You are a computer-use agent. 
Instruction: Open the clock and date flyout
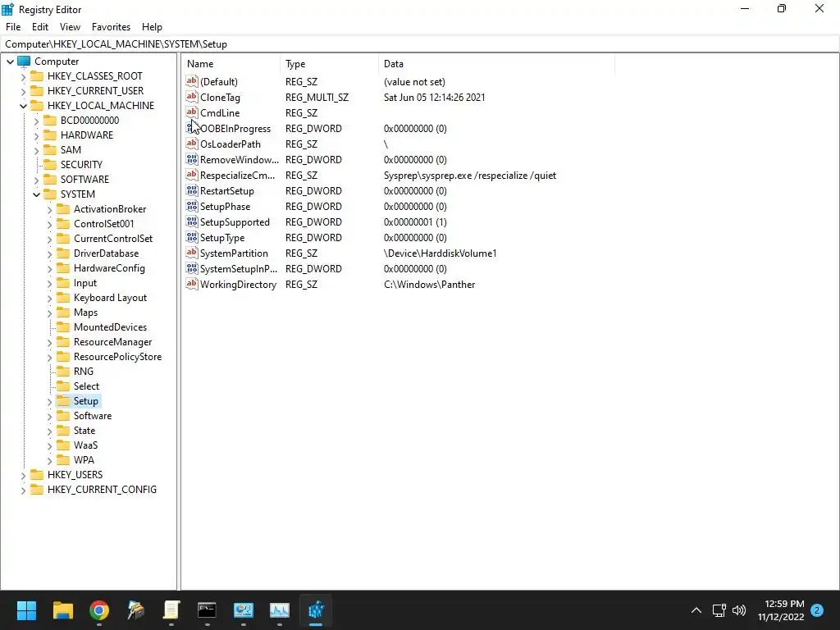[781, 610]
